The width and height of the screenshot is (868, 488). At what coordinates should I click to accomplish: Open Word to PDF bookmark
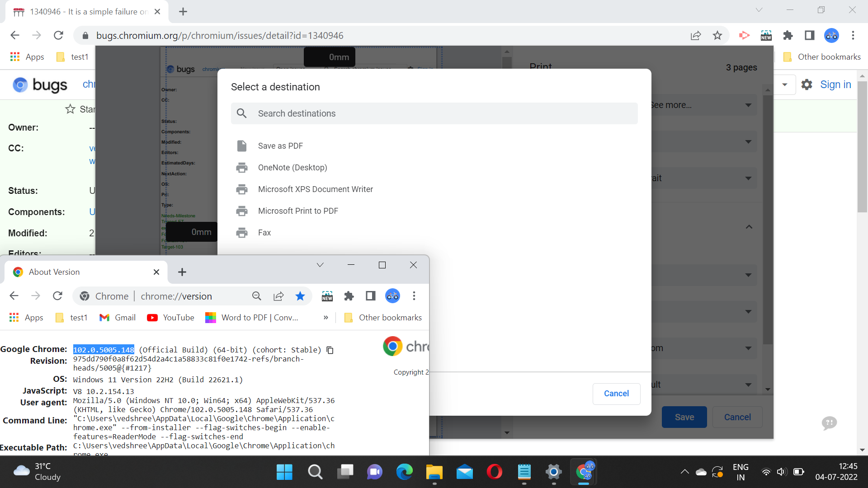point(252,318)
